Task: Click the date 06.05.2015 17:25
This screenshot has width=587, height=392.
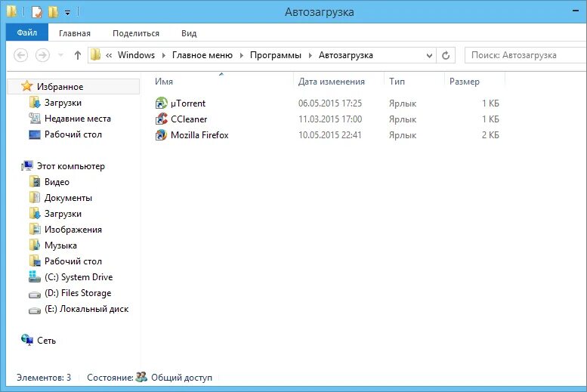Action: 330,103
